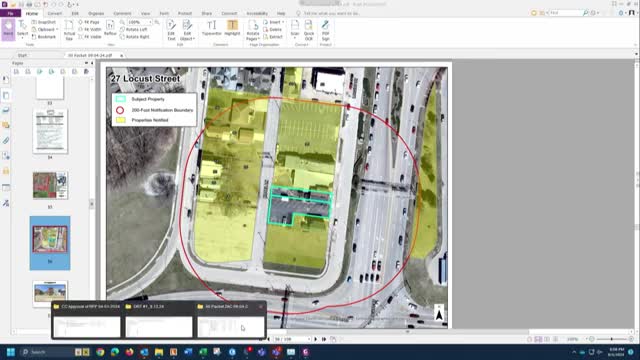Switch to the Home ribbon tab
Viewport: 640px width, 360px height.
click(x=32, y=13)
